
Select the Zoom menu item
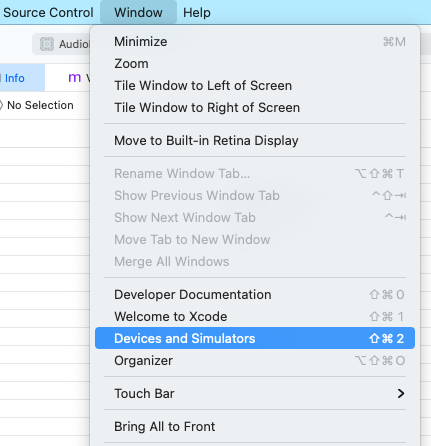[255, 64]
